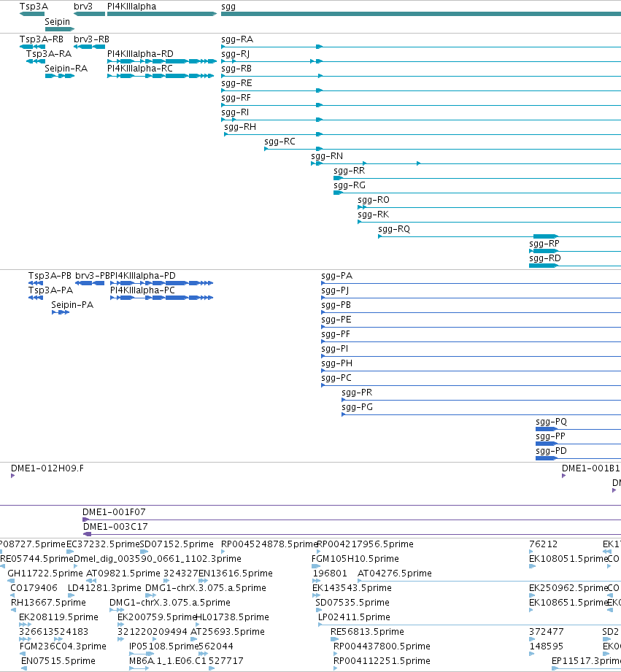Open EST LP02411.5prime
Screen dimensions: 621x672
354,617
